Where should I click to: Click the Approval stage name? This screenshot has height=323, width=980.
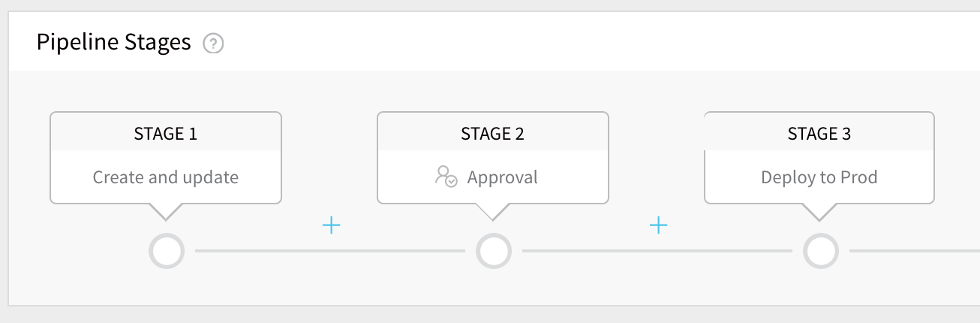click(x=503, y=177)
